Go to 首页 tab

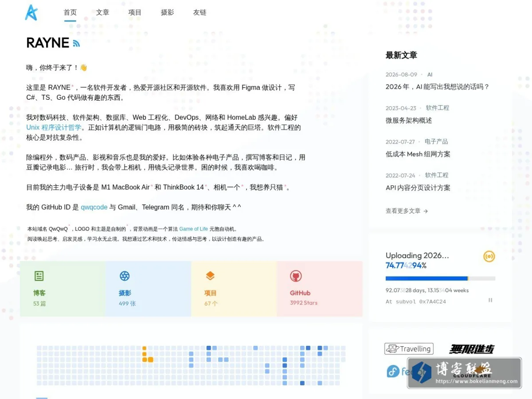[70, 12]
